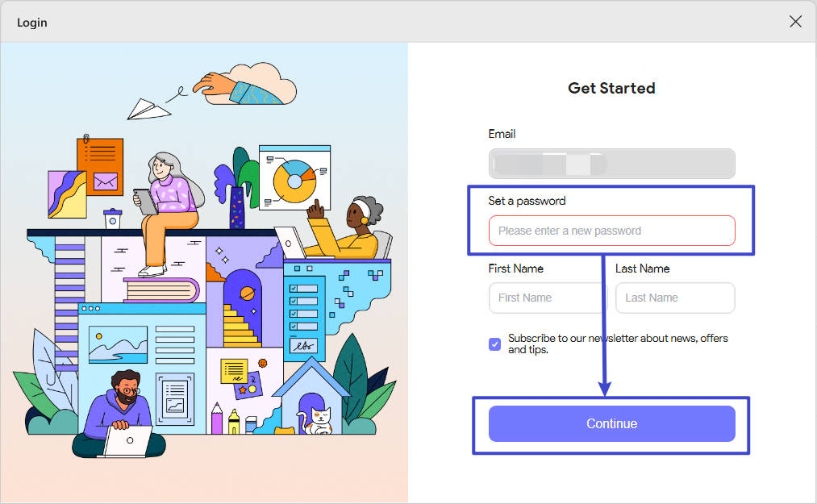Focus the First Name text box
817x504 pixels.
545,298
